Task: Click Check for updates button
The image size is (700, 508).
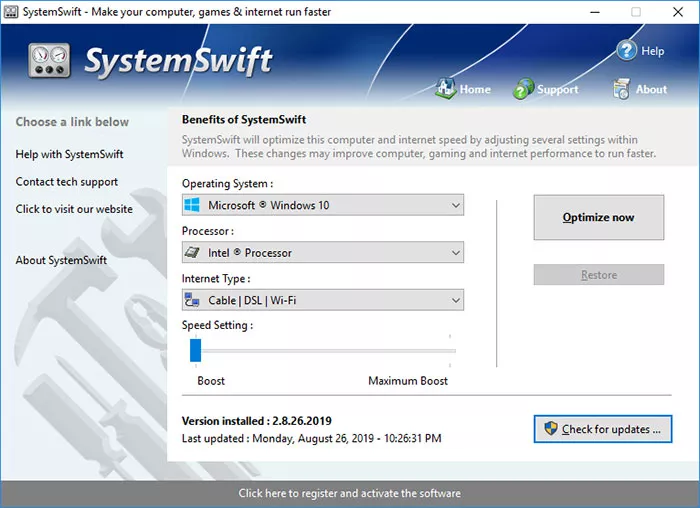Action: click(603, 429)
